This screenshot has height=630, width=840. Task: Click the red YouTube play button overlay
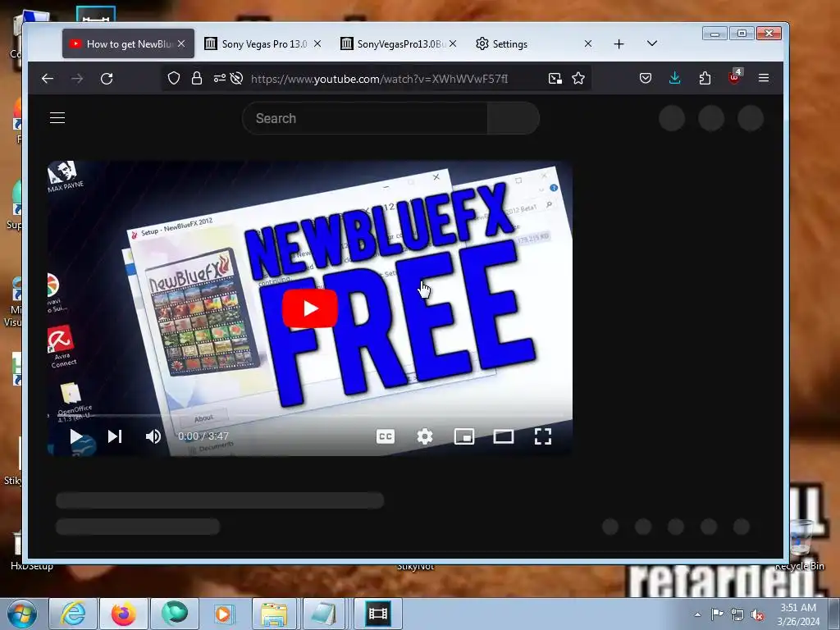click(309, 308)
